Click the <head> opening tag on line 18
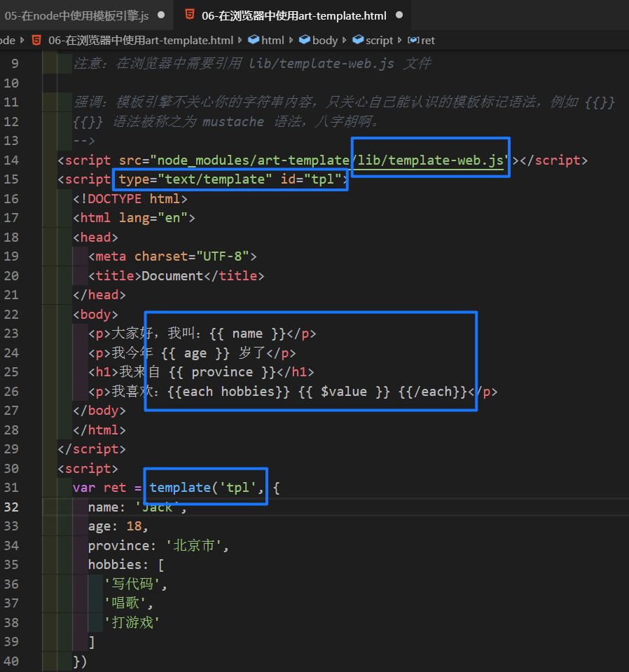The height and width of the screenshot is (672, 629). click(95, 238)
